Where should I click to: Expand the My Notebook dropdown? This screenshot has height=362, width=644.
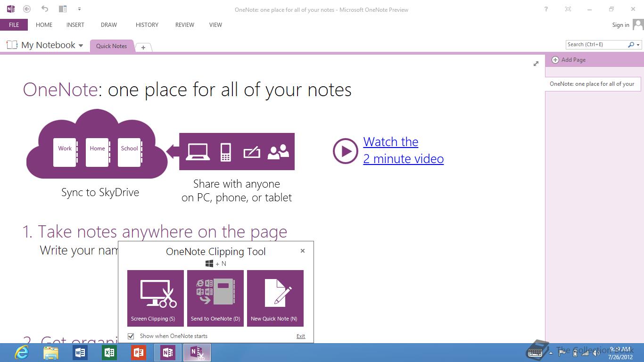click(81, 46)
